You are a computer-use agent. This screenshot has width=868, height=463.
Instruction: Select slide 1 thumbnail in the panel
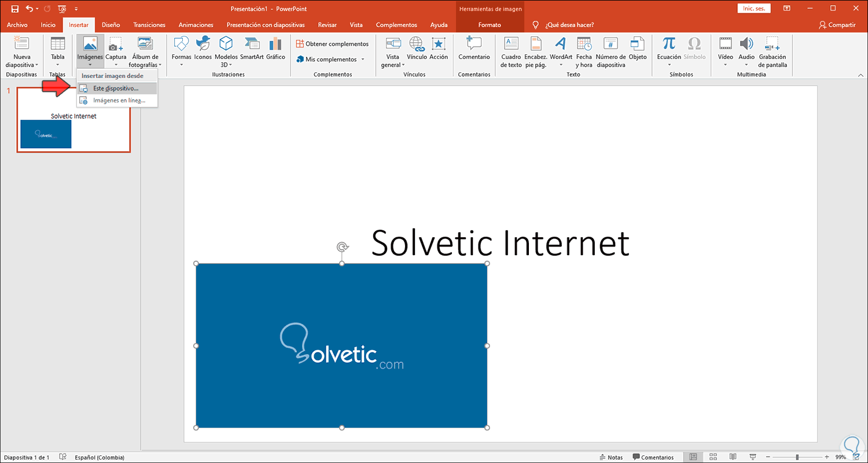[x=73, y=120]
